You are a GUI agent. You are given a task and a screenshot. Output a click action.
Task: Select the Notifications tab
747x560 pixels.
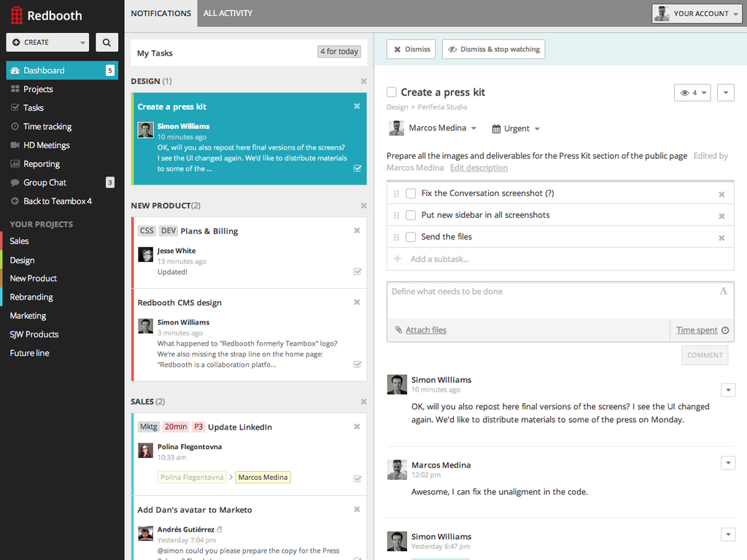pyautogui.click(x=160, y=13)
